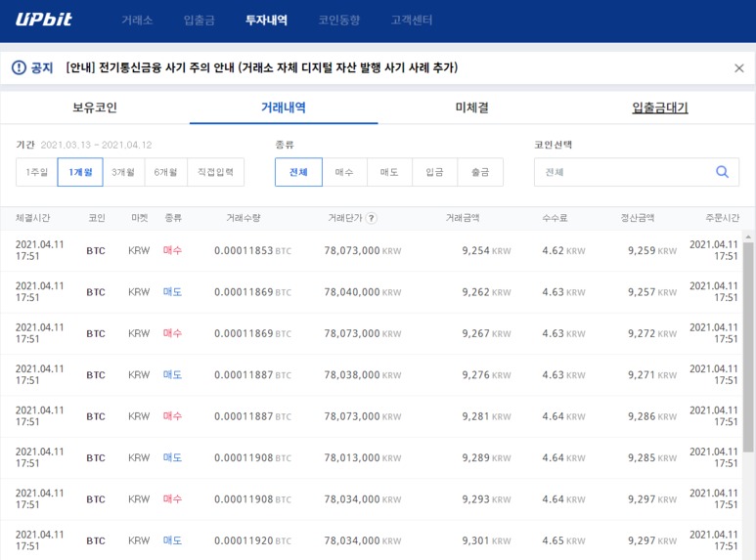
Task: Click the table's vertical scrollbar thumb
Action: pyautogui.click(x=748, y=347)
